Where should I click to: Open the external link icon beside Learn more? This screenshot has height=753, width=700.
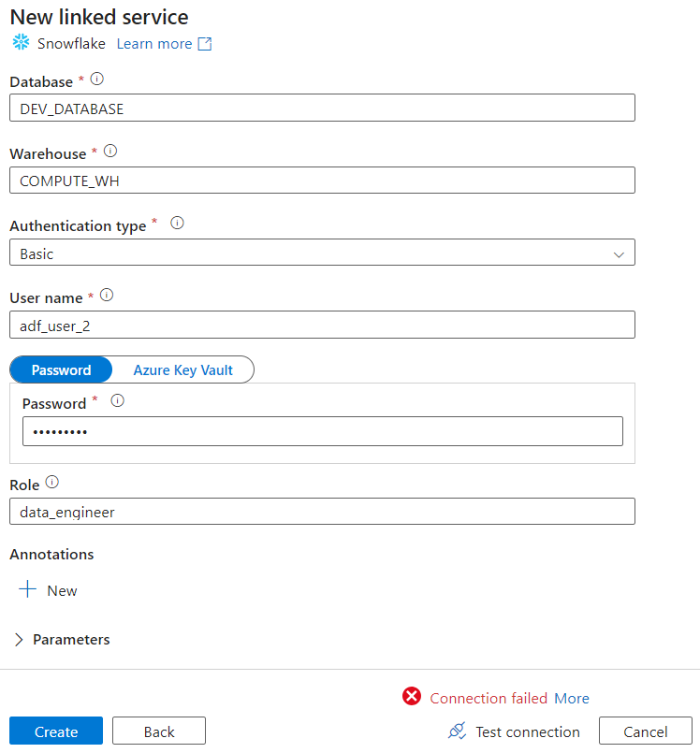tap(205, 44)
